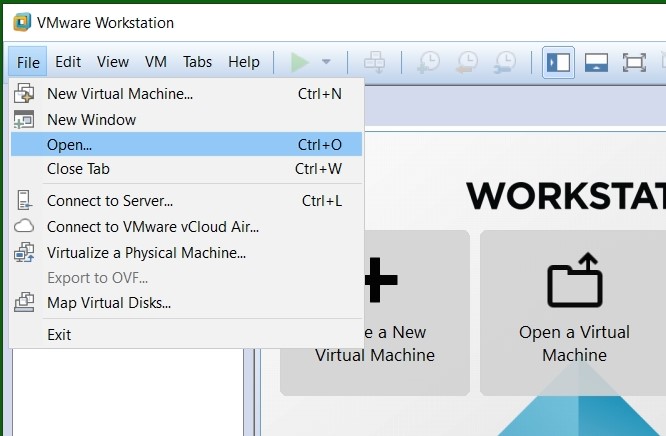Open the VM menu in menu bar

156,62
